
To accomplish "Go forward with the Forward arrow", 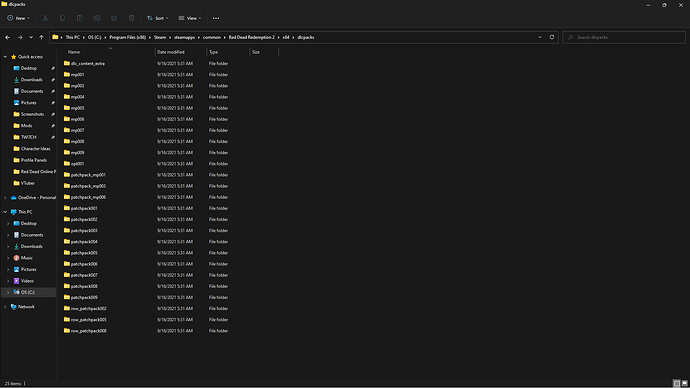I will pos(20,37).
